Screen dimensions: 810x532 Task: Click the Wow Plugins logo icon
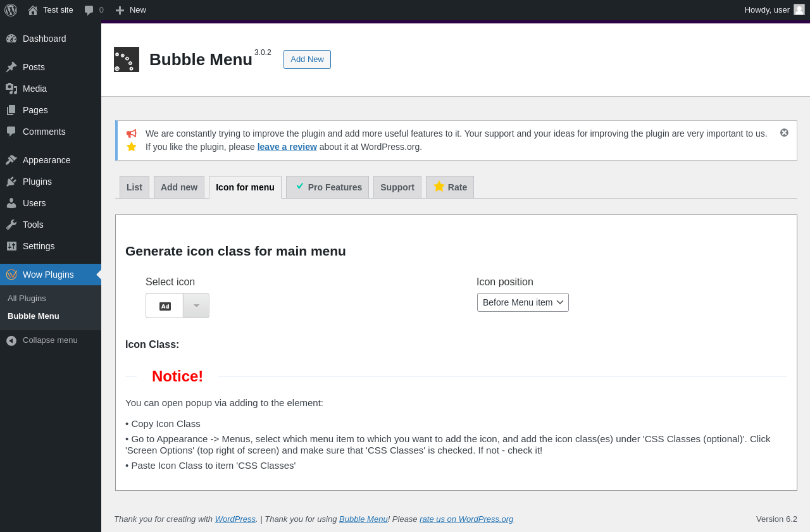coord(11,275)
